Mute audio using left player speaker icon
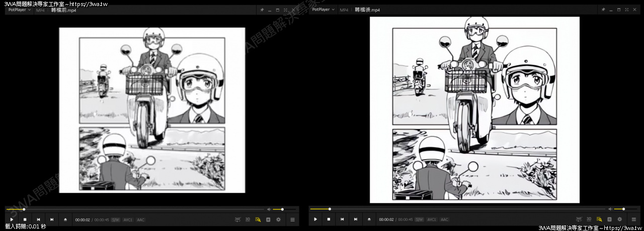Screen dimensions: 644x231 click(269, 209)
